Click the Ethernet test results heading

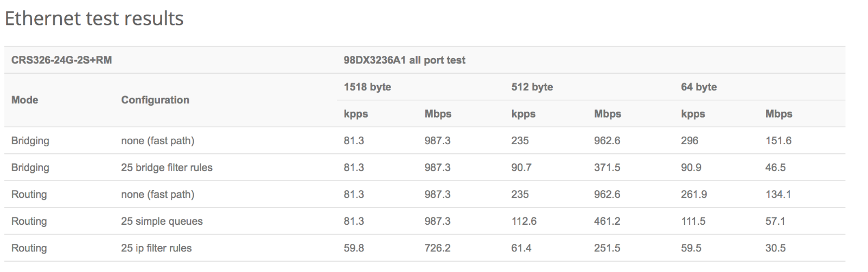[x=94, y=19]
